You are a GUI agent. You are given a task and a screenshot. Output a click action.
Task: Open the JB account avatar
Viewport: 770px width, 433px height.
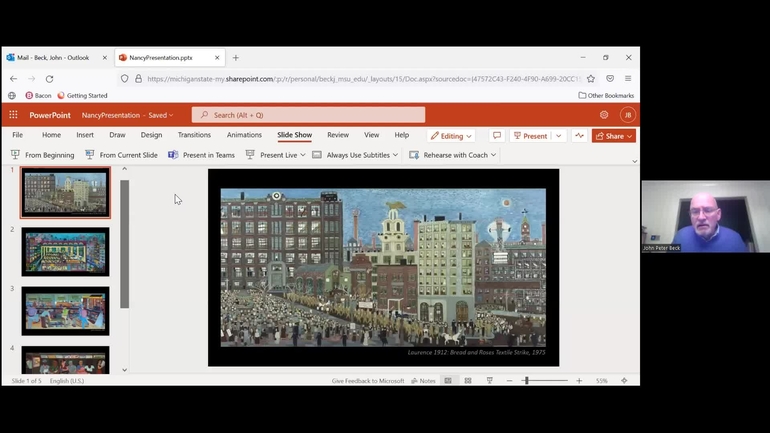coord(628,115)
